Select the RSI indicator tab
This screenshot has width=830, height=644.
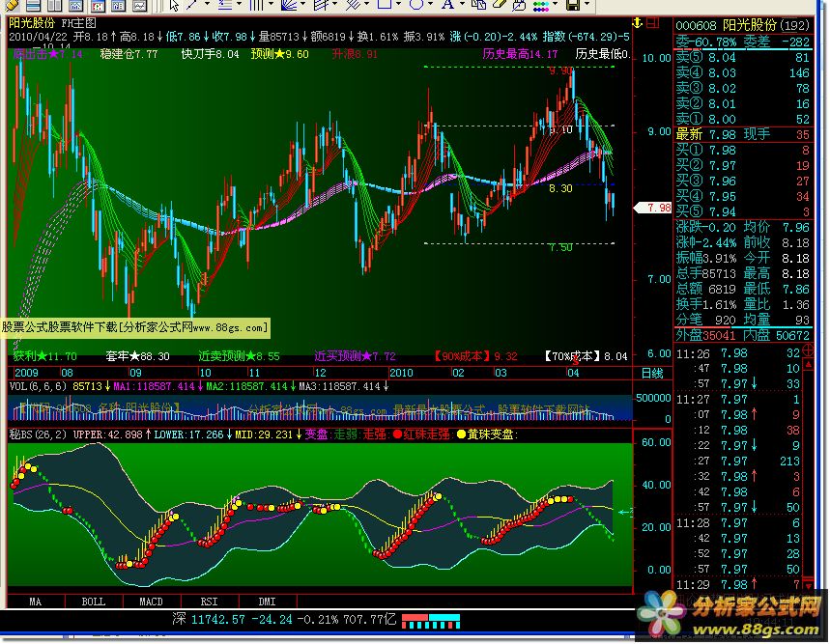[x=209, y=601]
